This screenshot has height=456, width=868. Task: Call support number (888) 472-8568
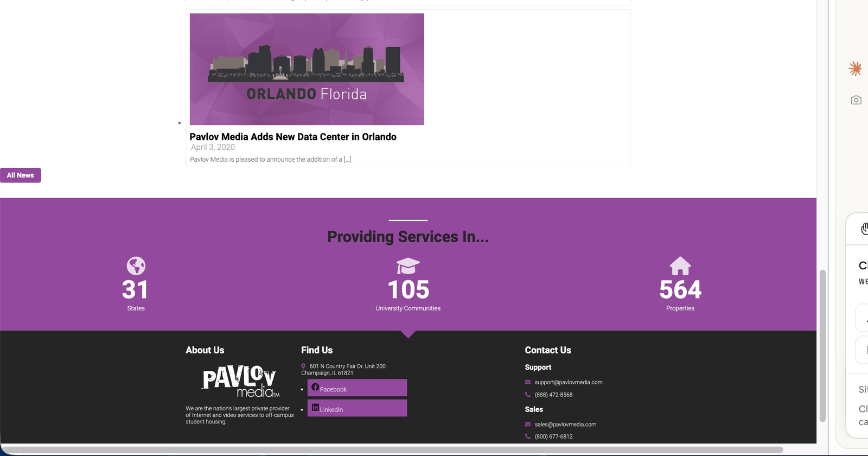tap(553, 395)
